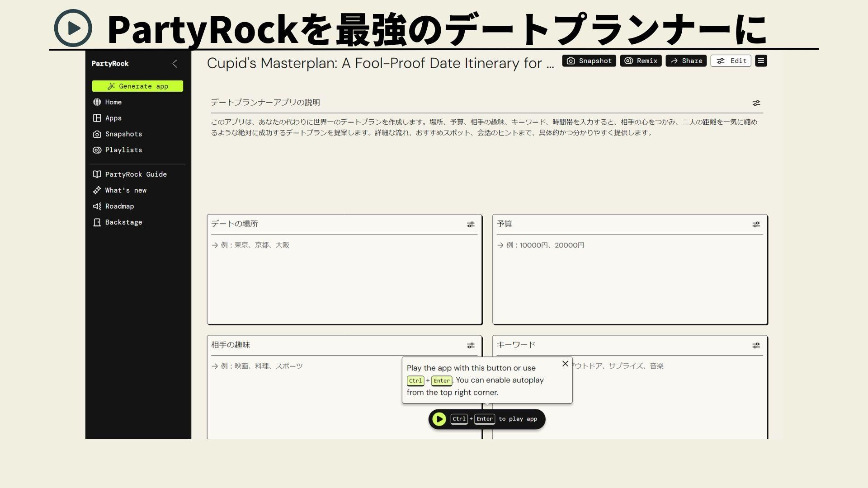Click the camera icon beside Snapshots
This screenshot has height=488, width=868.
click(97, 134)
